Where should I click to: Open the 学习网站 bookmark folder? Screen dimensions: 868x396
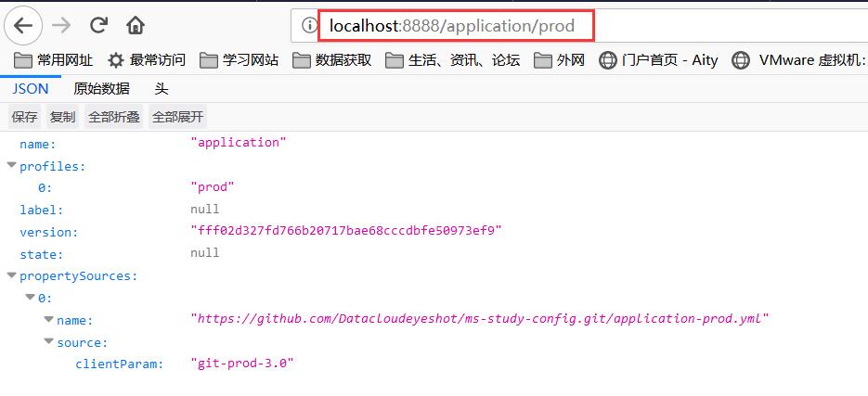point(240,60)
